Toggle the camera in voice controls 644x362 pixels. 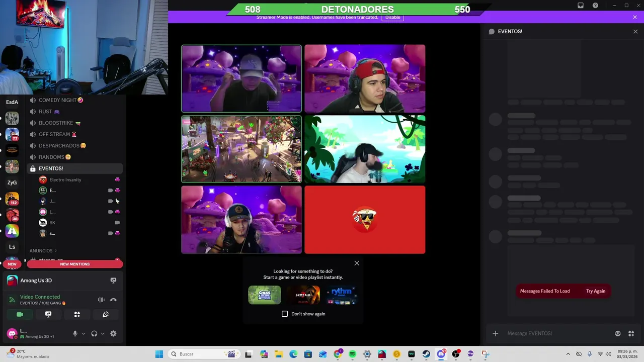pyautogui.click(x=20, y=314)
